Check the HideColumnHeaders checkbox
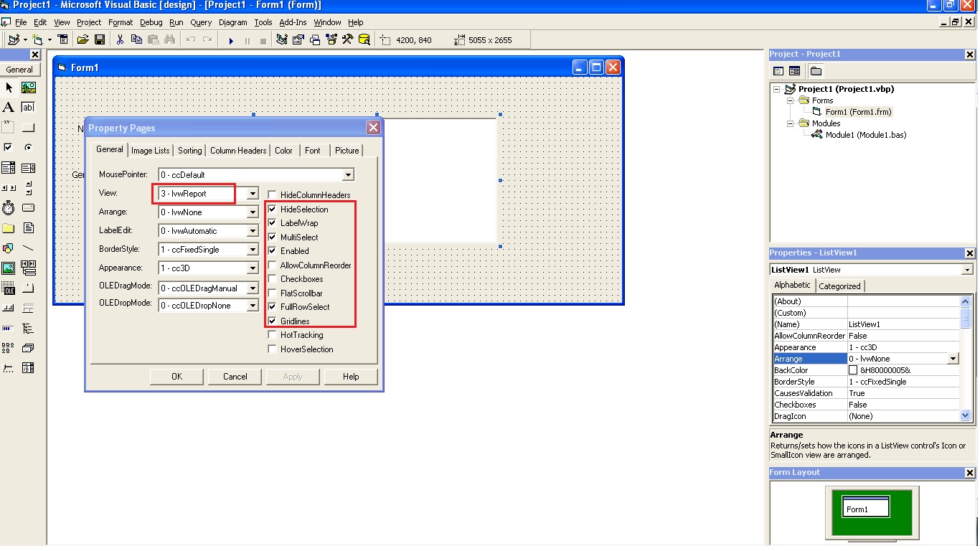 (273, 195)
